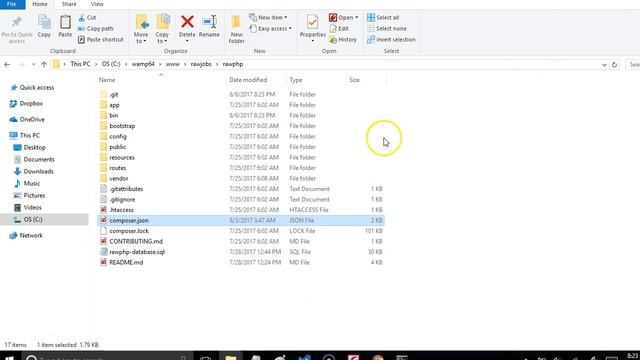Viewport: 640px width, 360px height.
Task: Select the CONTRIBUTING.md file
Action: [241, 241]
